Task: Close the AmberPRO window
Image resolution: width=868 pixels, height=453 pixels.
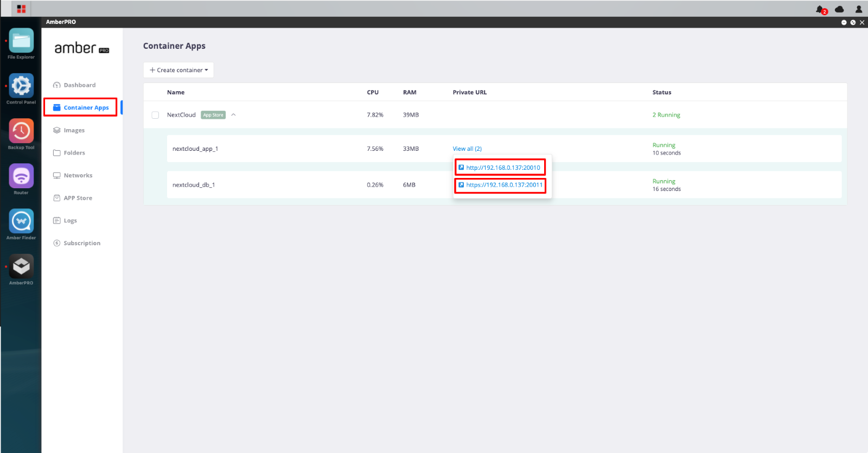Action: click(862, 22)
